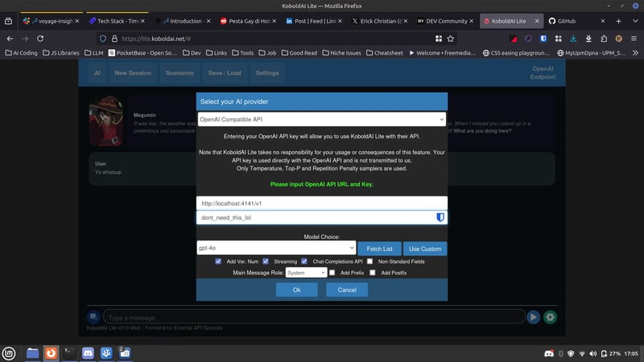Image resolution: width=644 pixels, height=362 pixels.
Task: Click the Bitwarden icon in API key field
Action: 440,217
